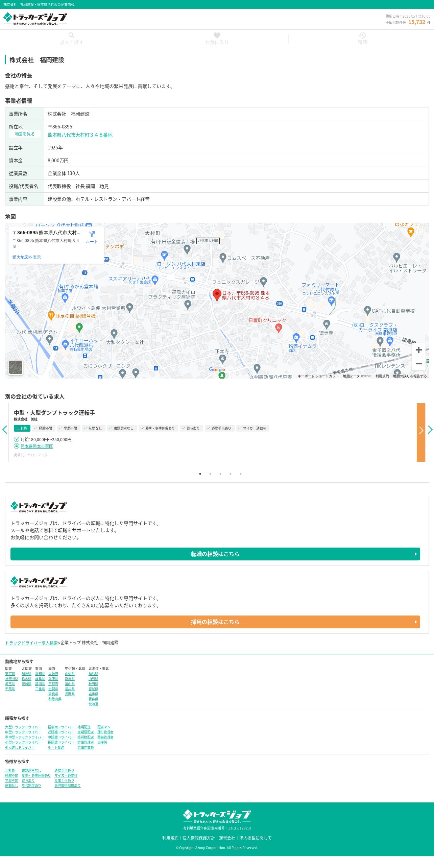The width and height of the screenshot is (434, 868).
Task: Open job title 中型・大型ダンプトラック運転手
Action: 54,413
